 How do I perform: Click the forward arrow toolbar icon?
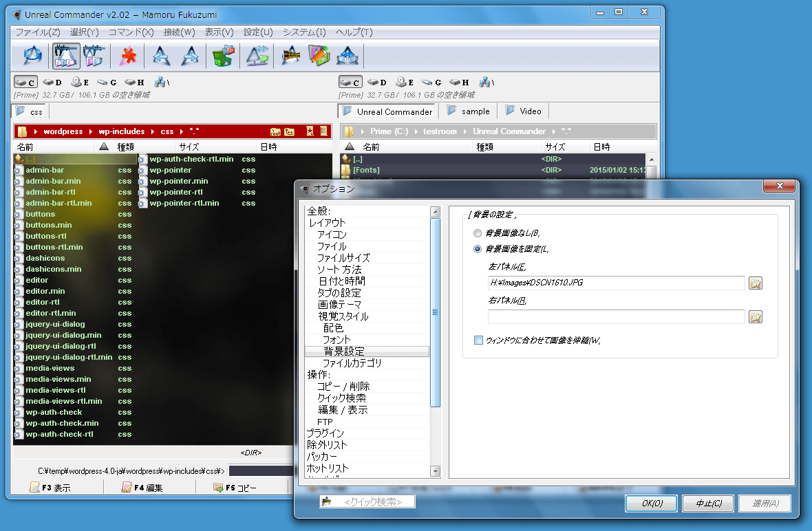coord(190,56)
